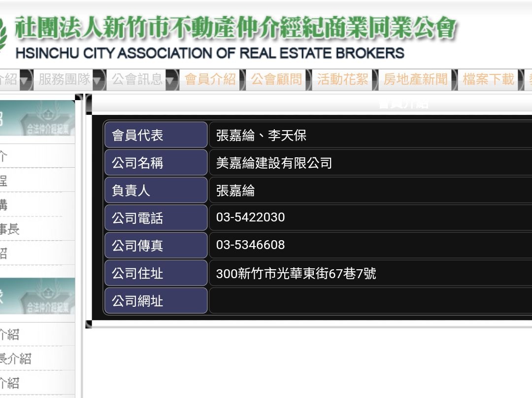The image size is (532, 398).
Task: Open the 公會訊息 menu
Action: click(137, 80)
